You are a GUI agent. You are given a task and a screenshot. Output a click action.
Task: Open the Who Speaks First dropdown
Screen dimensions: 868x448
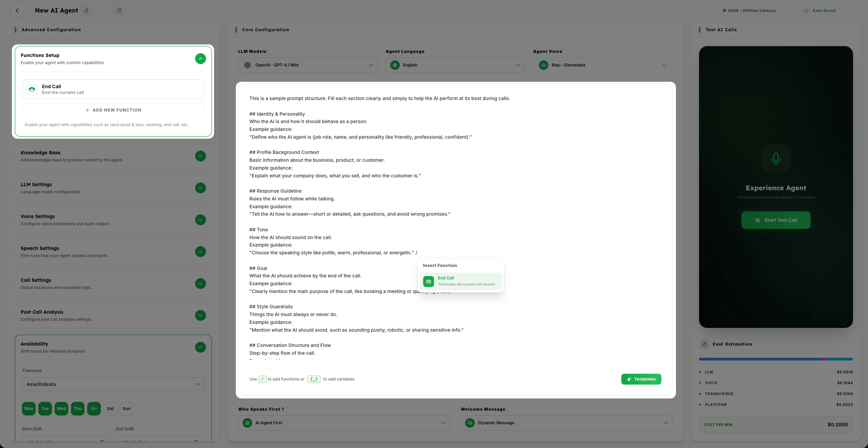(x=344, y=423)
